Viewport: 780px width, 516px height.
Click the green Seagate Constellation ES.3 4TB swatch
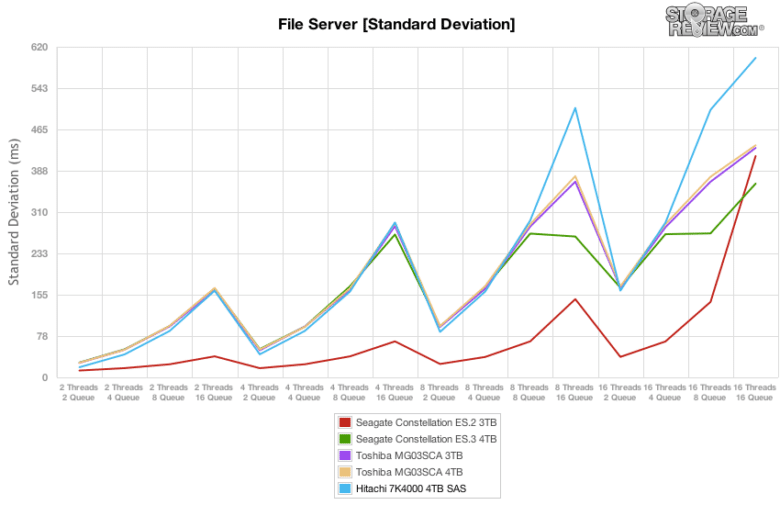click(x=345, y=439)
